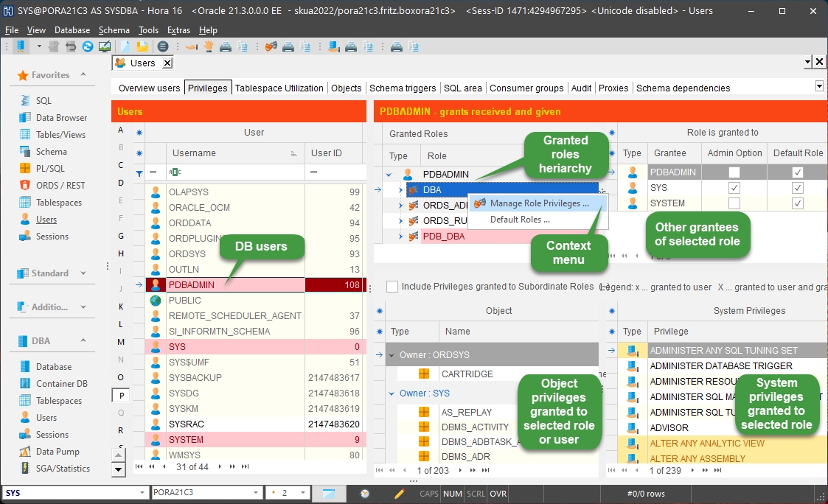Click the new blank document toolbar icon
This screenshot has height=504, width=828.
125,46
